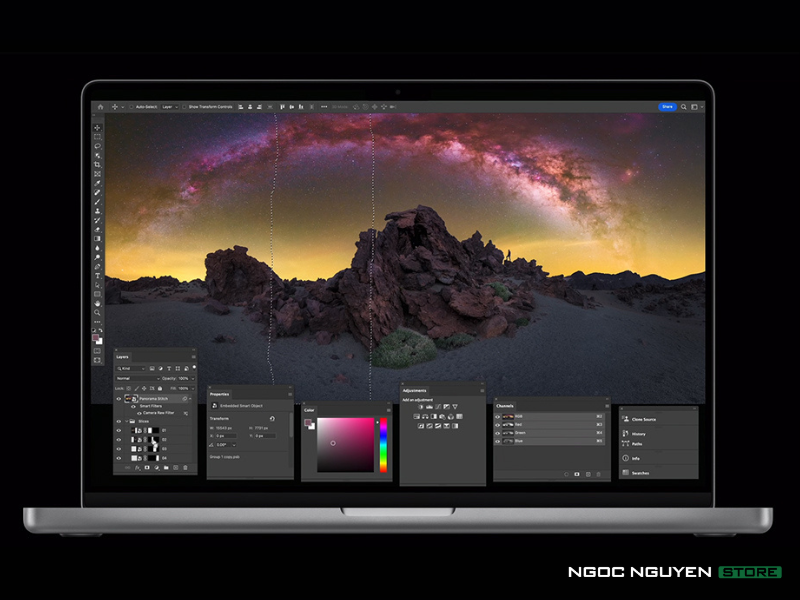Screen dimensions: 800x600
Task: Hide the Panorama Stitch layer
Action: tap(119, 398)
